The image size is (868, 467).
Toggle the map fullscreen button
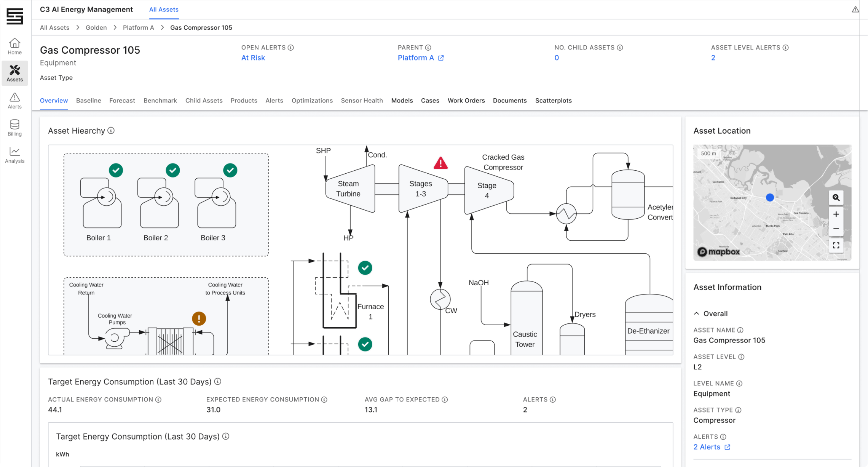tap(836, 245)
